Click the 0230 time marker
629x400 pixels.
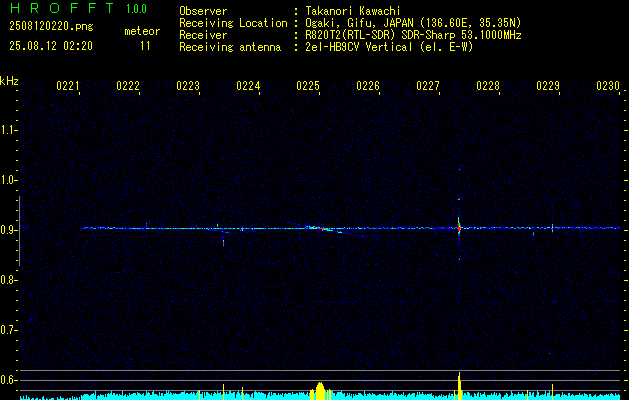pyautogui.click(x=608, y=86)
